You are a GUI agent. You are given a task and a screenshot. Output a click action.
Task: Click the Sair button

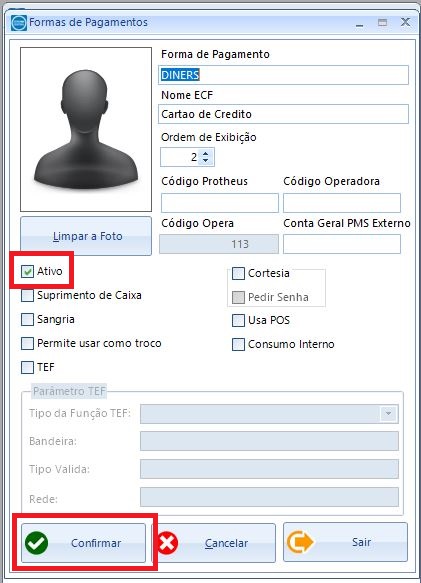tap(346, 542)
